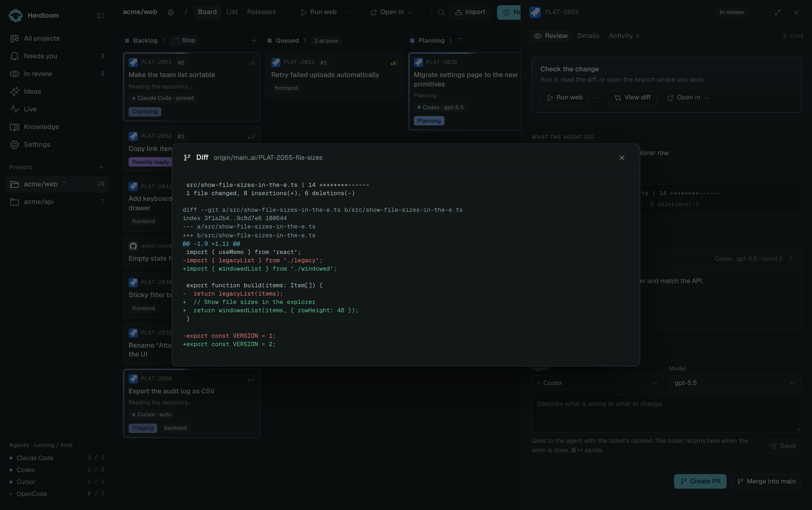Close the Diff dialog
Viewport: 812px width, 510px height.
[x=622, y=158]
